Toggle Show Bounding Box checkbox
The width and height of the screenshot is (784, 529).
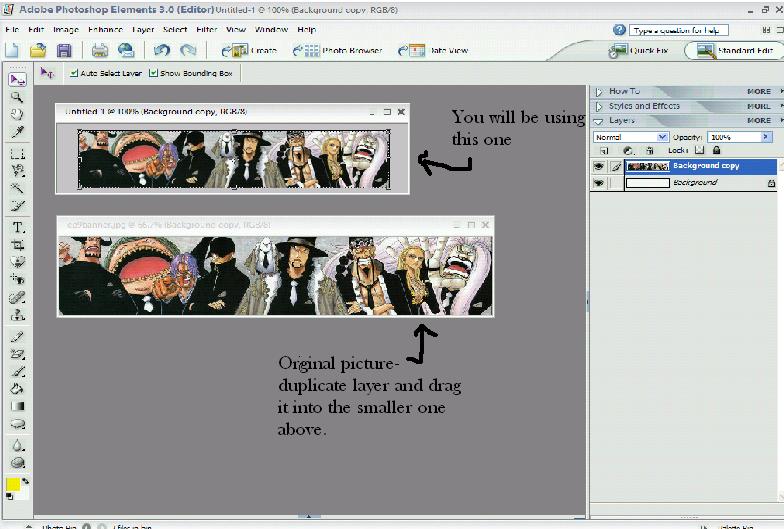(154, 73)
